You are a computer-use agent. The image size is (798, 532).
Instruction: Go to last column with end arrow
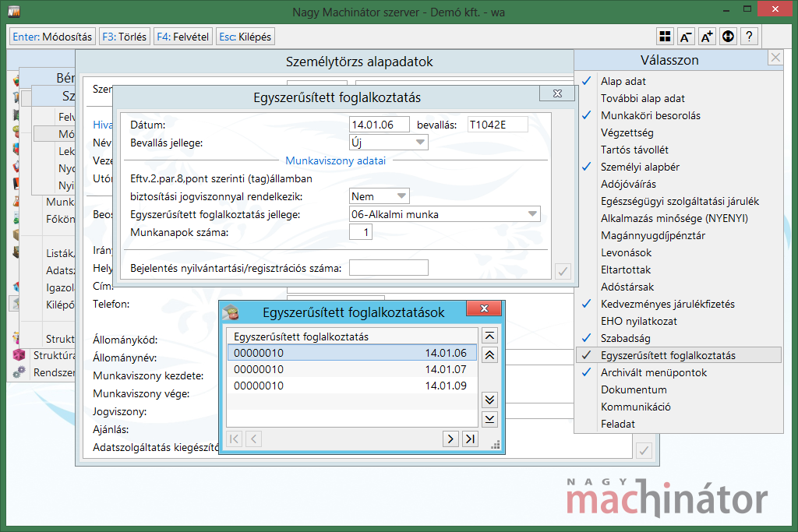click(469, 439)
